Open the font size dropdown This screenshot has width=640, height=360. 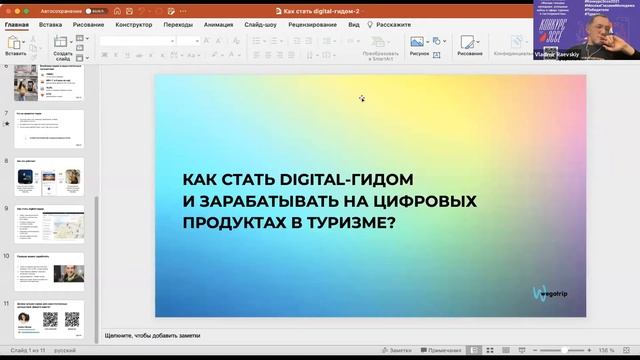197,41
